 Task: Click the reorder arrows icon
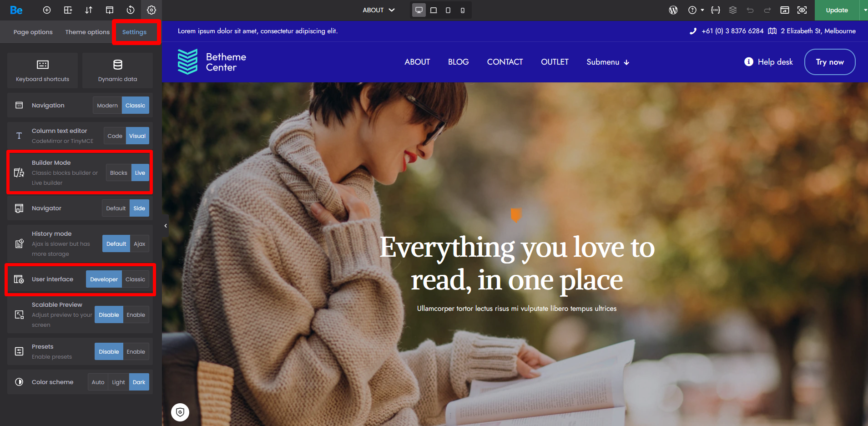click(89, 10)
